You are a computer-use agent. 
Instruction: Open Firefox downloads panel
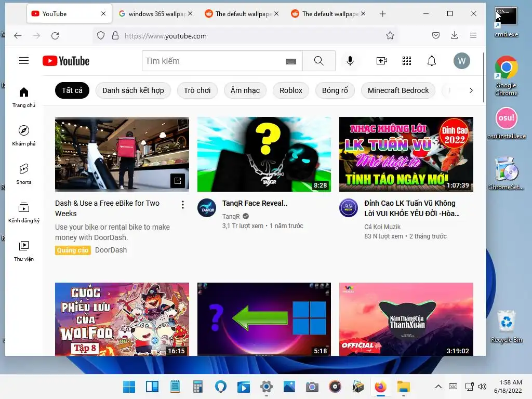point(454,35)
